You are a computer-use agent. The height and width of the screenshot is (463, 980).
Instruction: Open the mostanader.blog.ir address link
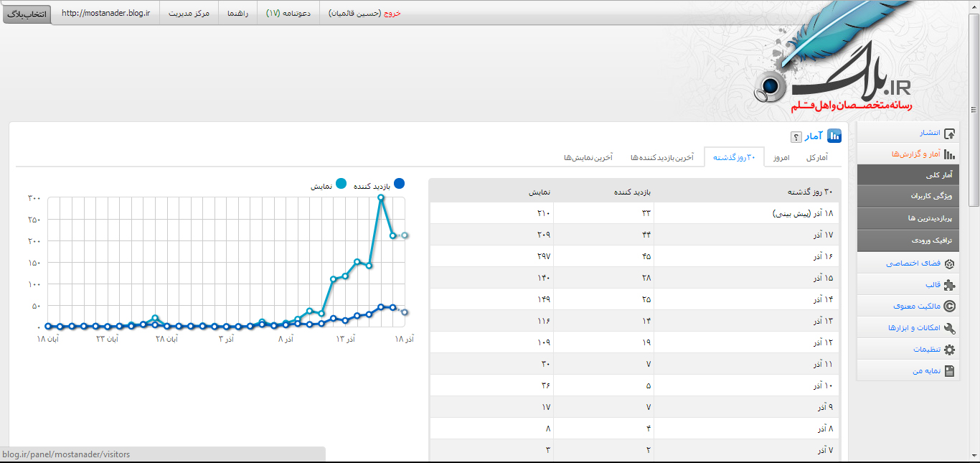pos(105,13)
